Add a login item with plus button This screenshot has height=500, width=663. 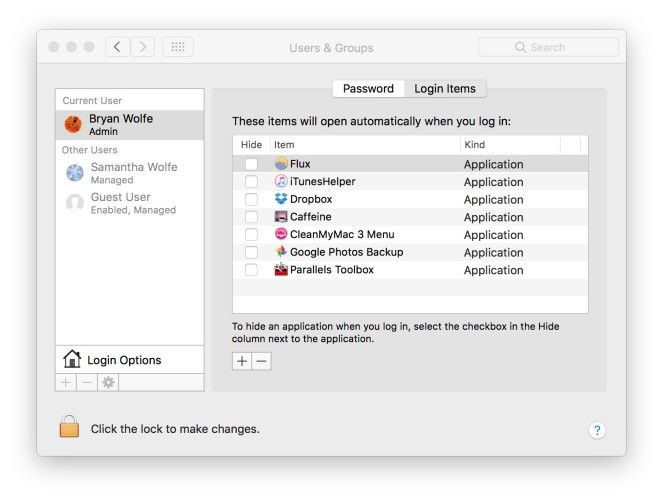[242, 361]
